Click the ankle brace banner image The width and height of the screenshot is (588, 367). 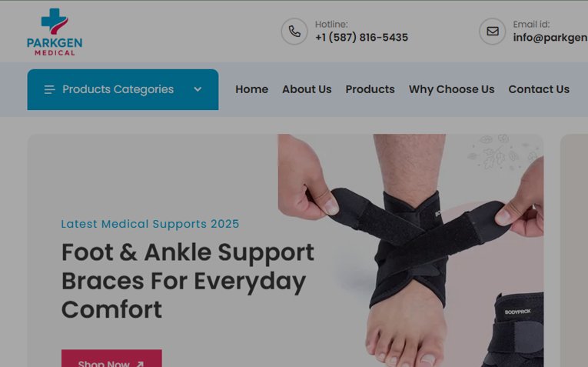point(410,250)
